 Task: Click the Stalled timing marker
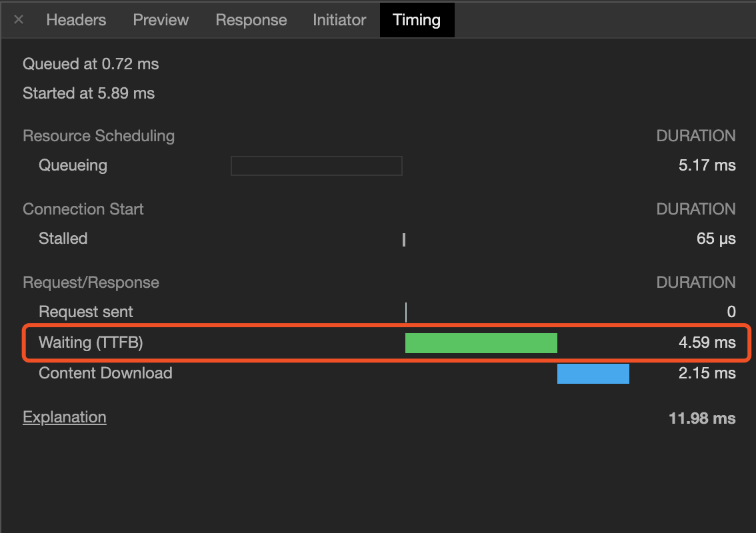tap(404, 239)
